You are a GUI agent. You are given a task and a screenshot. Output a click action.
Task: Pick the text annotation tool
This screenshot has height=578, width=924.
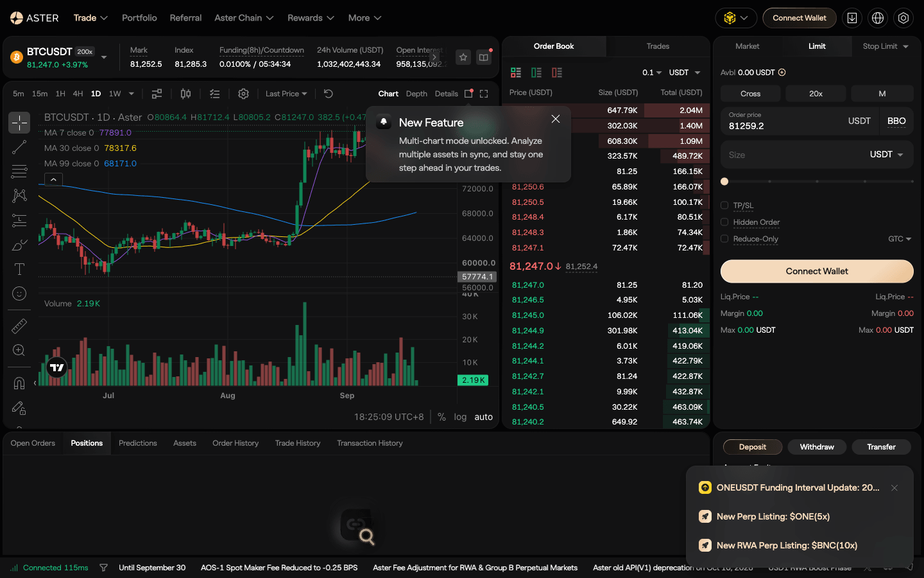(19, 269)
